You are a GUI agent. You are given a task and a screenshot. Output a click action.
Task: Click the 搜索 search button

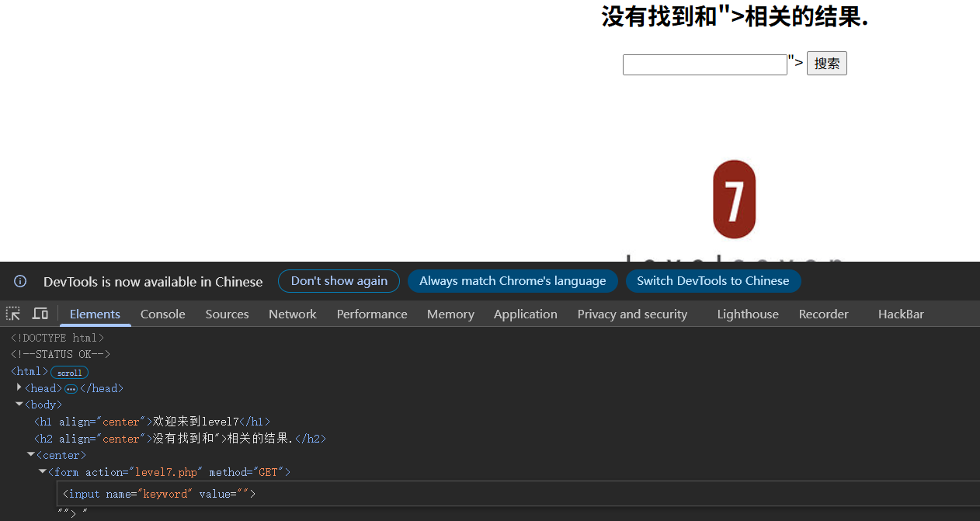point(827,64)
